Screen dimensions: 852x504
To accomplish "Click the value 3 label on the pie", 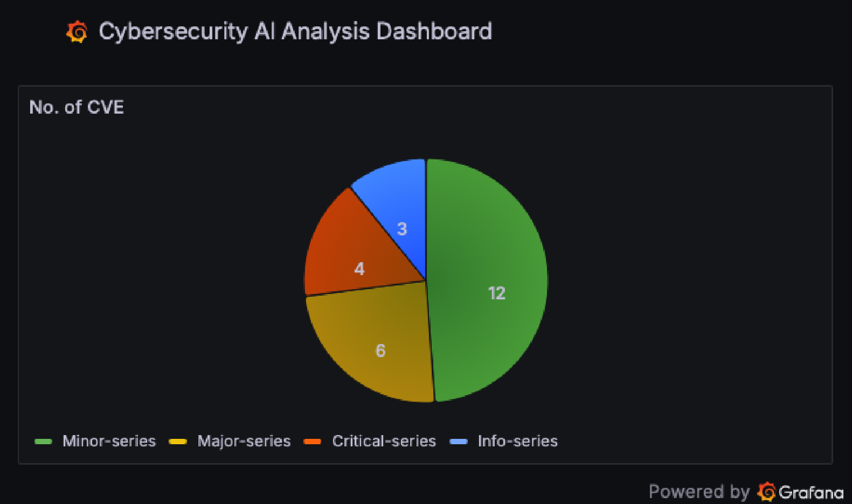I will tap(402, 229).
